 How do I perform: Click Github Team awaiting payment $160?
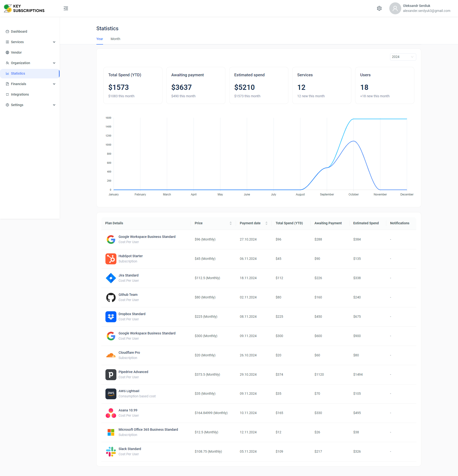point(318,297)
